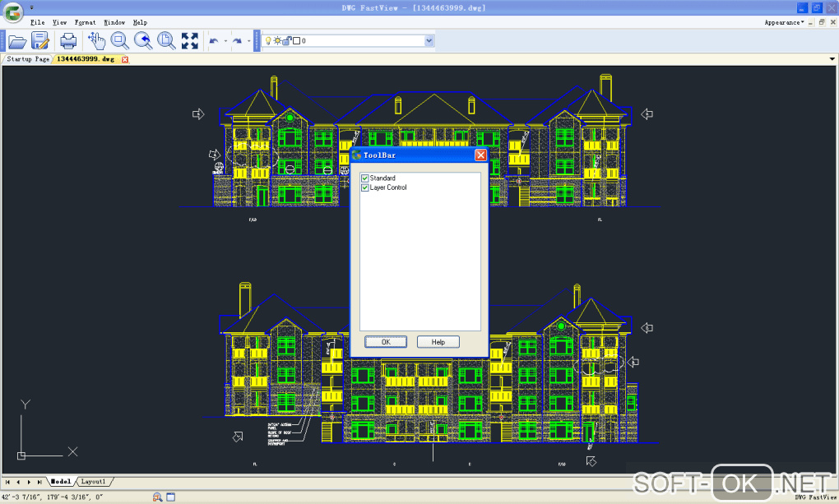839x504 pixels.
Task: Toggle the layer lightbulb on/off icon
Action: [x=269, y=40]
